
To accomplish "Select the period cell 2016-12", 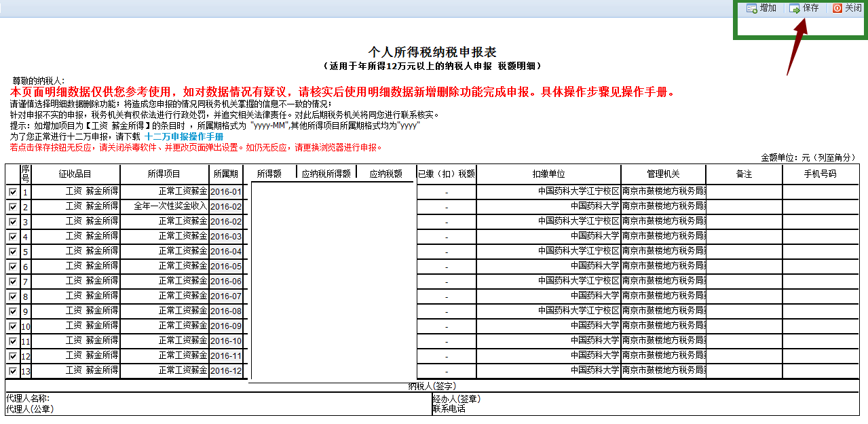I will [x=226, y=370].
